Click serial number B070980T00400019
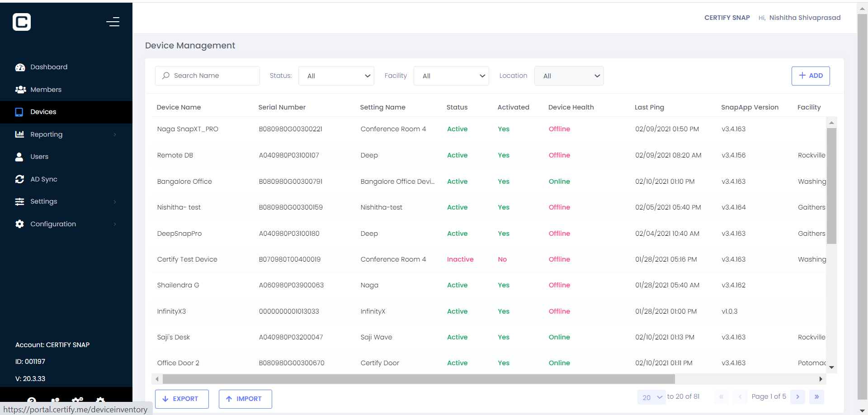The width and height of the screenshot is (868, 415). pos(290,259)
